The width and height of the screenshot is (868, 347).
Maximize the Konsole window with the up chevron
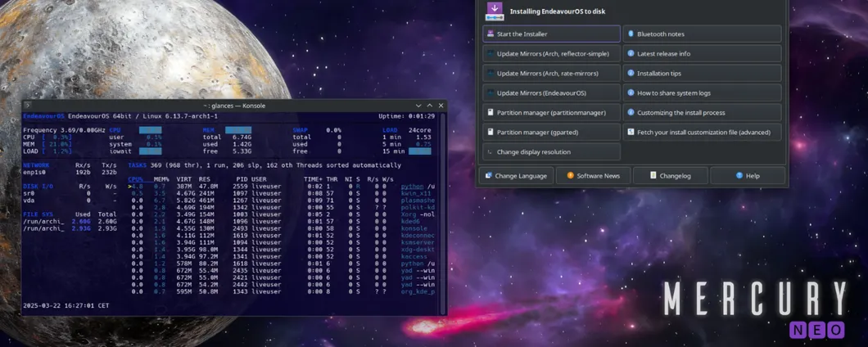click(x=430, y=105)
